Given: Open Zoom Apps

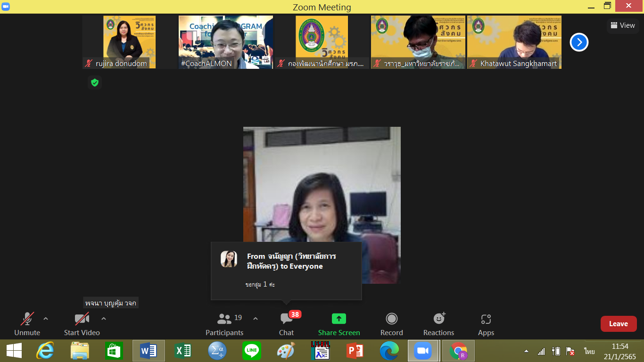Looking at the screenshot, I should point(486,324).
